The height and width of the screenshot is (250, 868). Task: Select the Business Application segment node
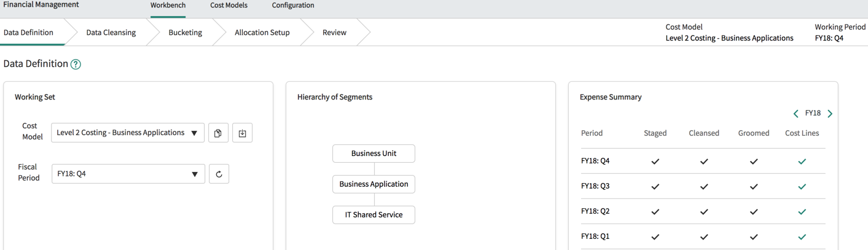[373, 184]
